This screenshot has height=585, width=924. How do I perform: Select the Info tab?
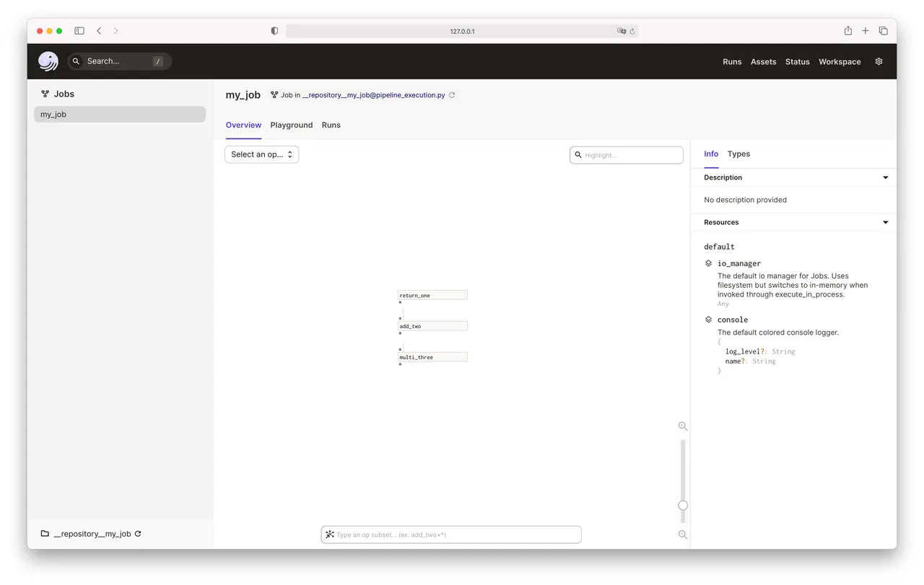711,154
